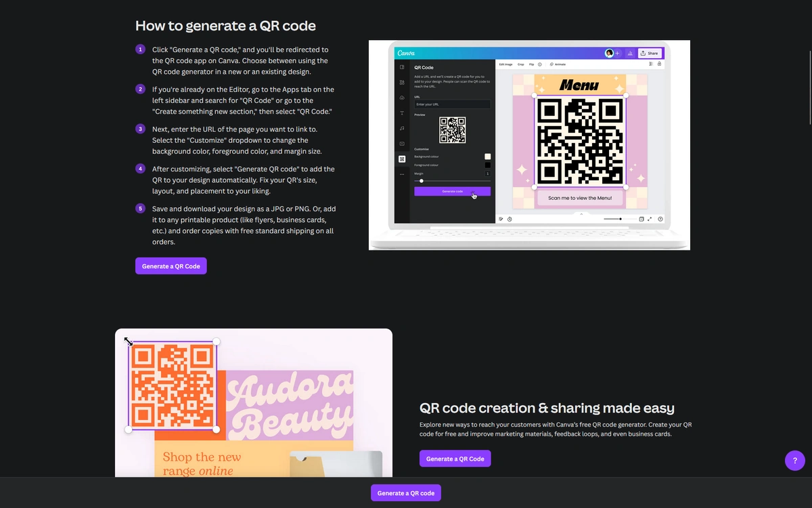Click the Margin number box showing 1

tap(488, 173)
